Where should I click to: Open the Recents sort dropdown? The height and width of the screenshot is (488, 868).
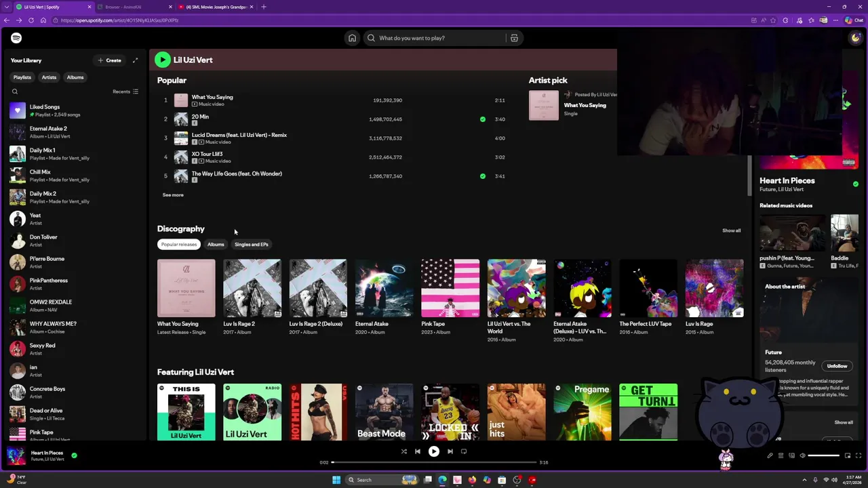(x=125, y=91)
